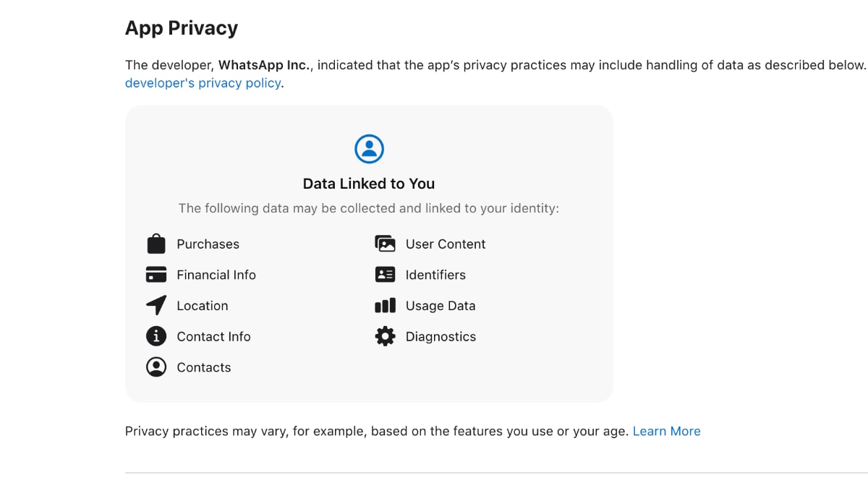Screen dimensions: 868x488
Task: Click the blue Data Linked profile icon
Action: (369, 149)
